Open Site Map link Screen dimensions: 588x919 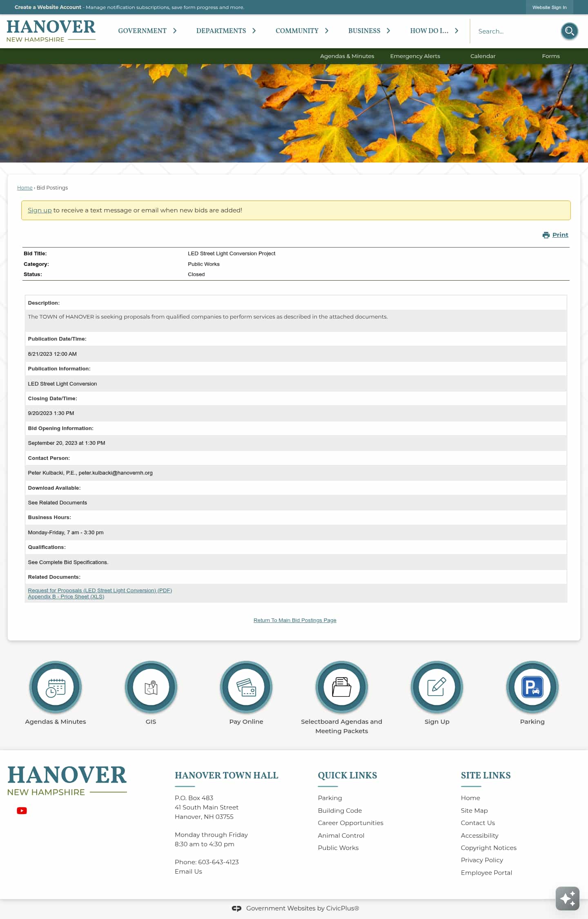coord(474,811)
